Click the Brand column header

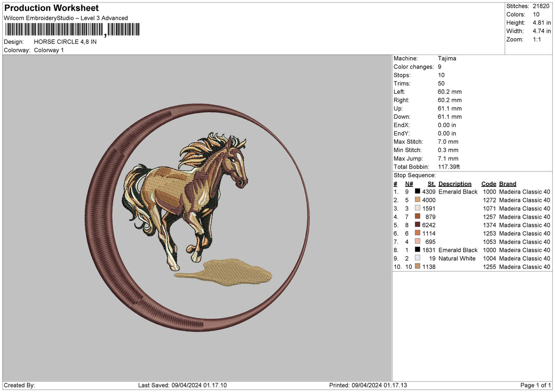coord(507,184)
